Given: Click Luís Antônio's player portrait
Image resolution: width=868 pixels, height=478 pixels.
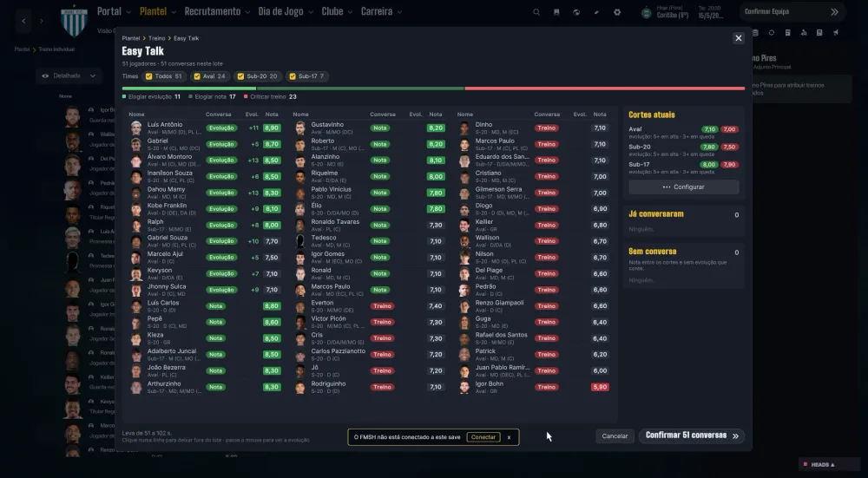Looking at the screenshot, I should coord(136,128).
